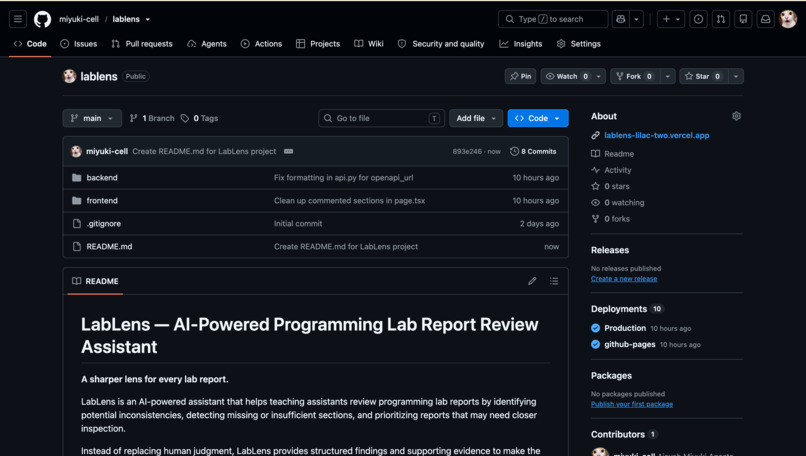This screenshot has height=456, width=806.
Task: Open the Actions tab
Action: coord(261,44)
